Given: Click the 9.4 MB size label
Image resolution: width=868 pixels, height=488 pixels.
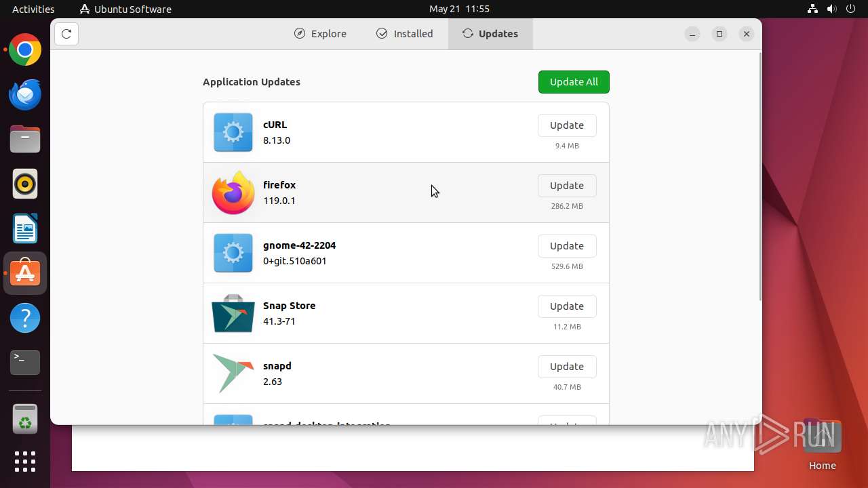Looking at the screenshot, I should [567, 146].
